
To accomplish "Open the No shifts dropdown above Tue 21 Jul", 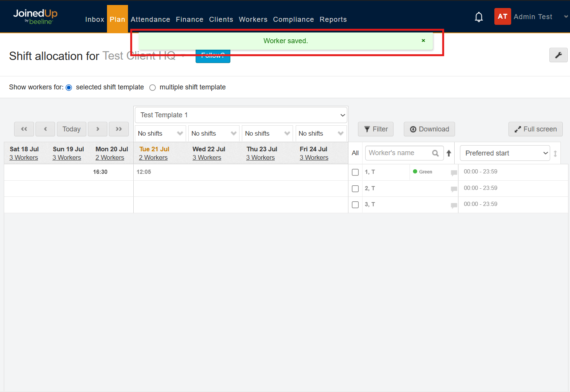I will click(x=160, y=133).
